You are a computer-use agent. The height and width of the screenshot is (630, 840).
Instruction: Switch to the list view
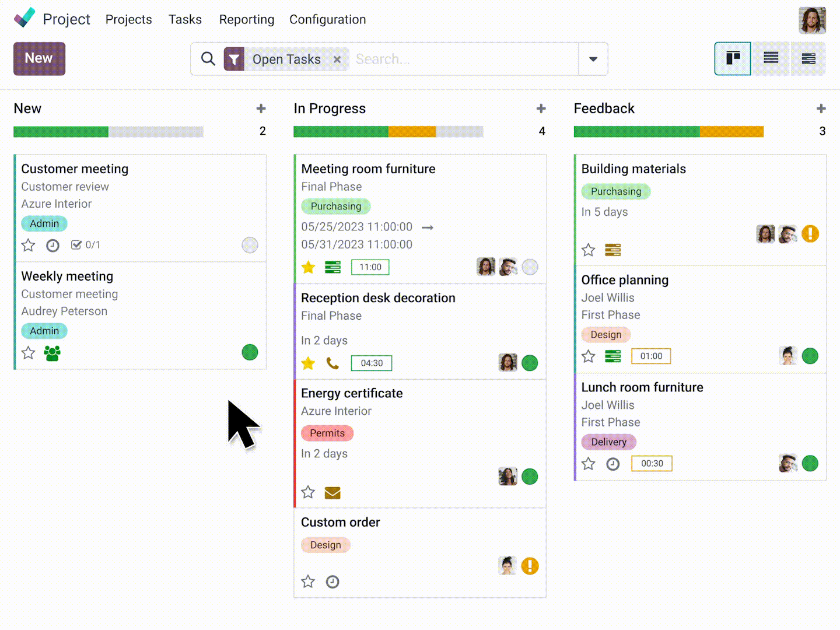coord(771,58)
